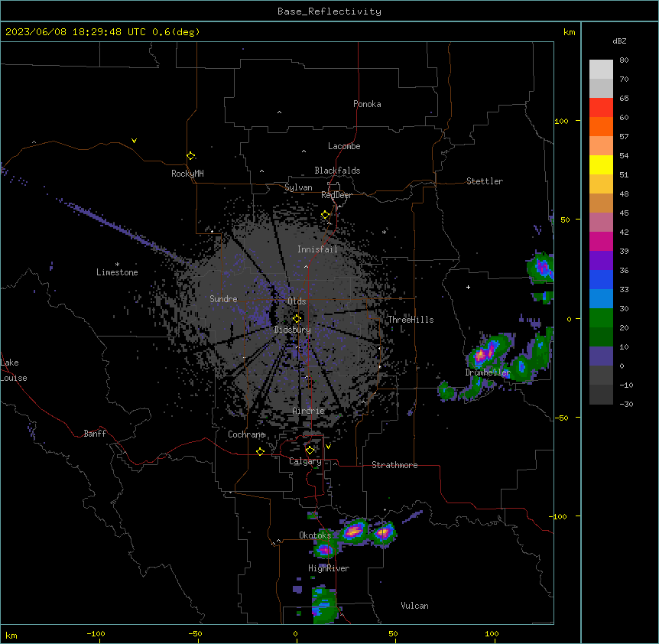Viewport: 659px width, 644px height.
Task: Click the 0 tick on the right axis
Action: pos(569,319)
